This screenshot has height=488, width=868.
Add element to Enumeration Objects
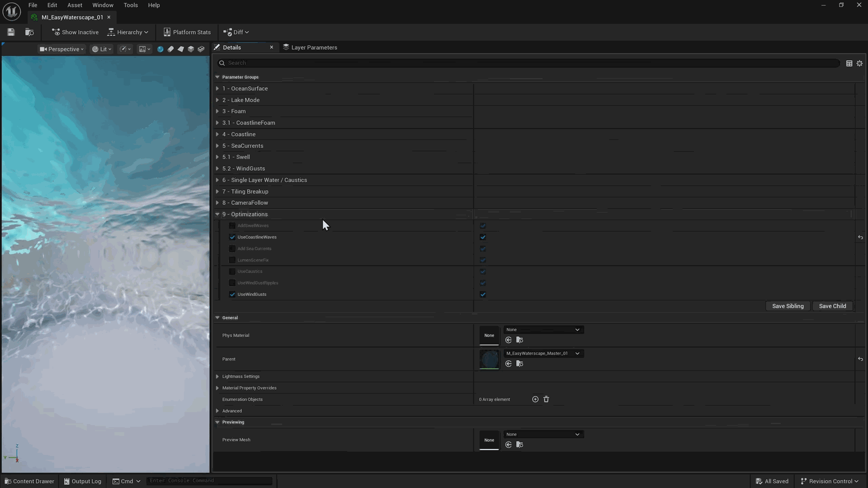[x=535, y=400]
